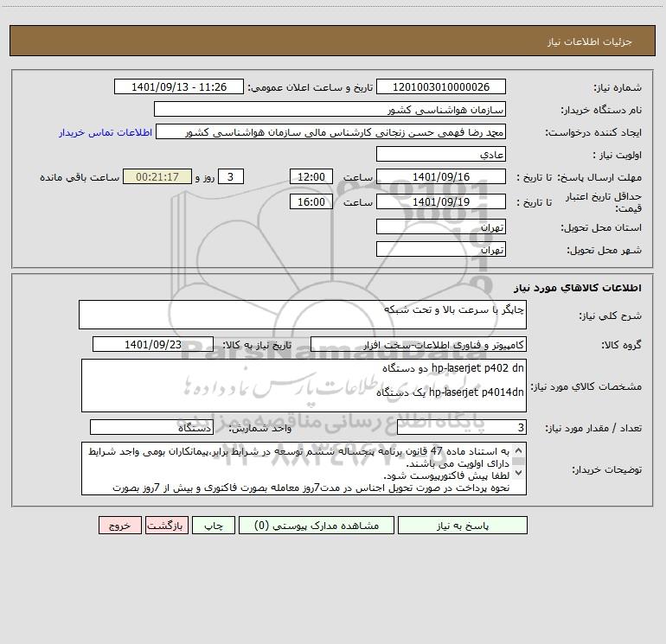Click the hp-laserjet p4014dn specification line
Image resolution: width=666 pixels, height=644 pixels.
click(x=451, y=392)
